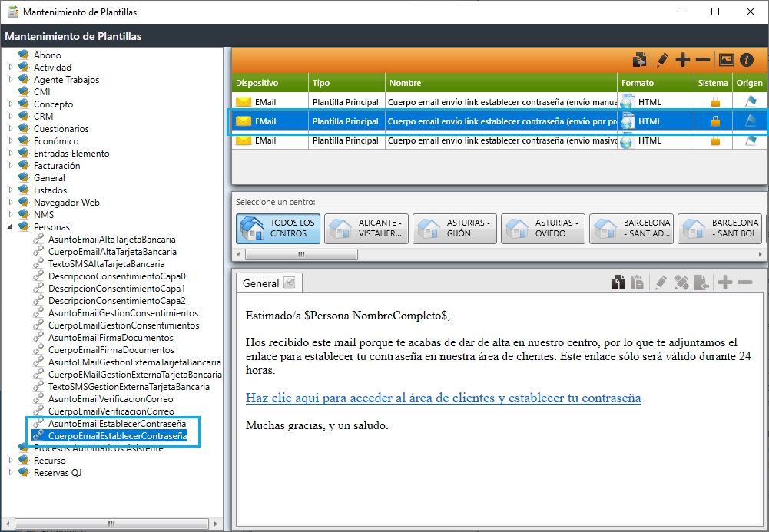Click the small icon beside the General tab
This screenshot has width=769, height=532.
point(290,283)
